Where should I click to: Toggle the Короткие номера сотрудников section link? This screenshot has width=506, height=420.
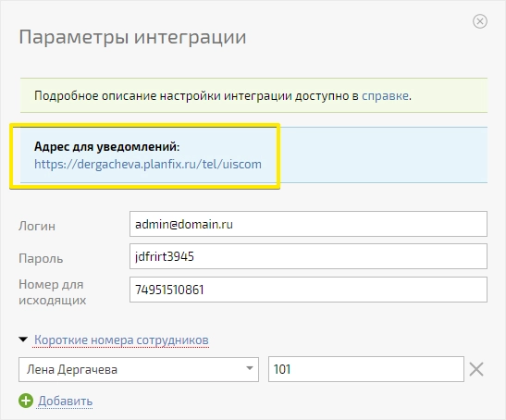121,340
